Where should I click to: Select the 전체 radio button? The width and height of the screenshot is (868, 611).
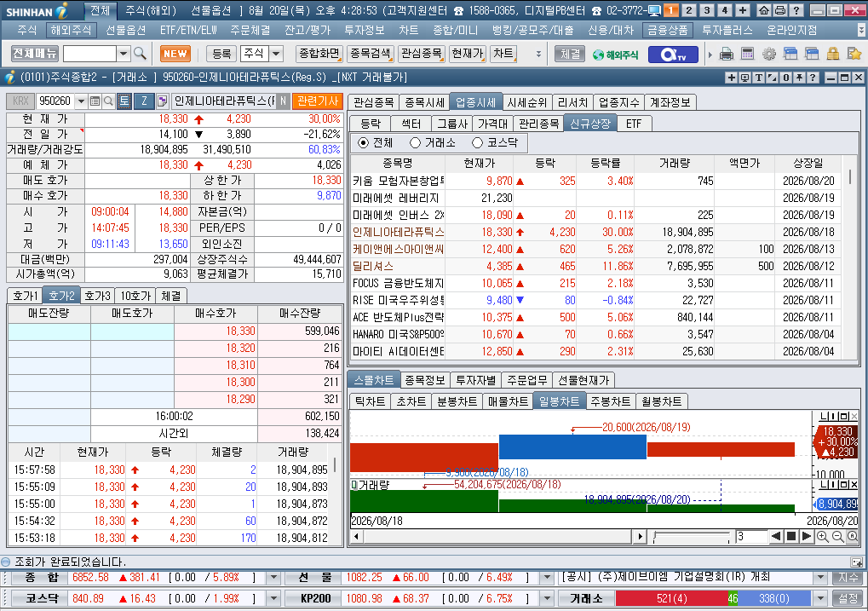(x=363, y=143)
